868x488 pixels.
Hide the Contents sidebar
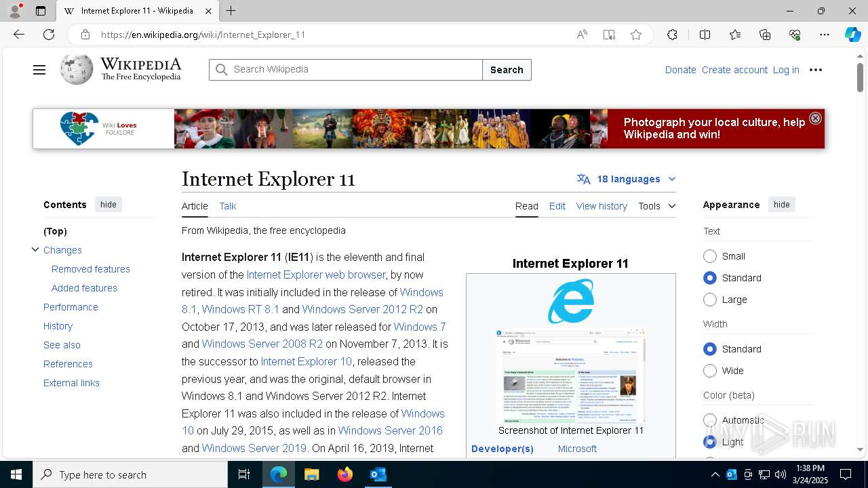pos(108,205)
